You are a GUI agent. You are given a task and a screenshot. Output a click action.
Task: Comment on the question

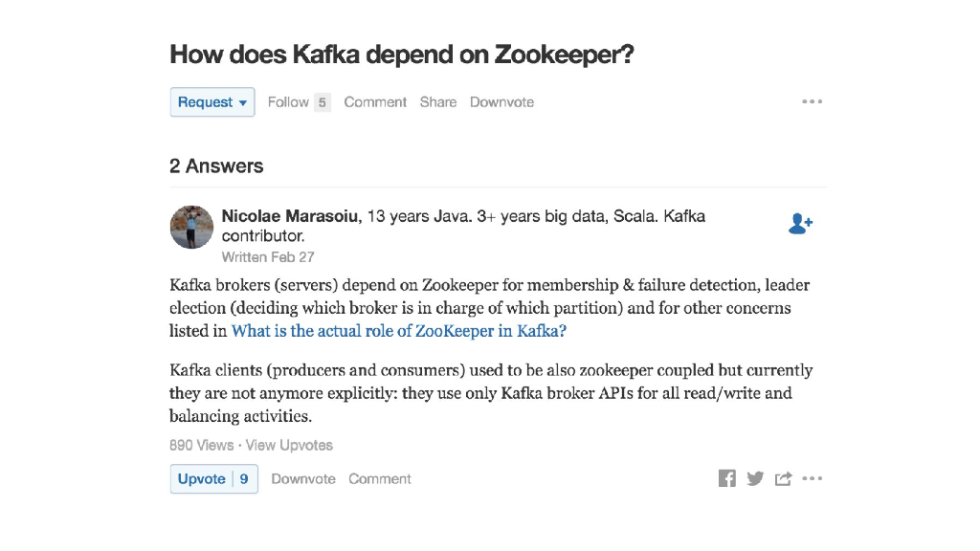pyautogui.click(x=375, y=102)
